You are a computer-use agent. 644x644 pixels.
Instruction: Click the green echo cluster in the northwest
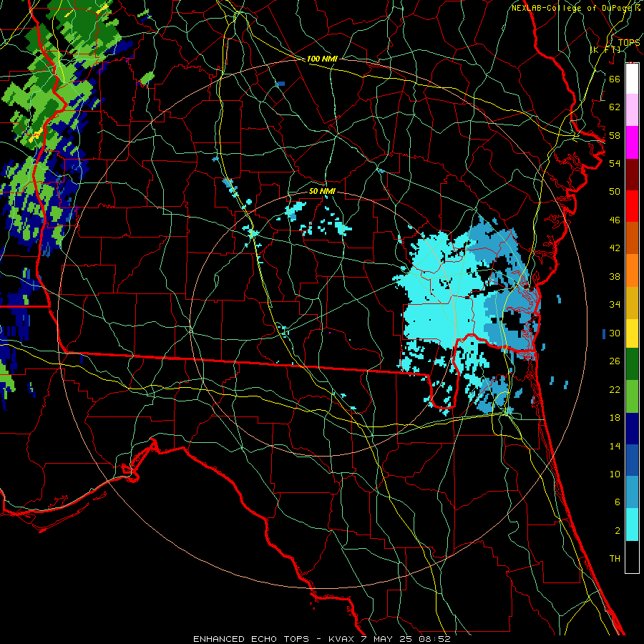click(x=62, y=74)
